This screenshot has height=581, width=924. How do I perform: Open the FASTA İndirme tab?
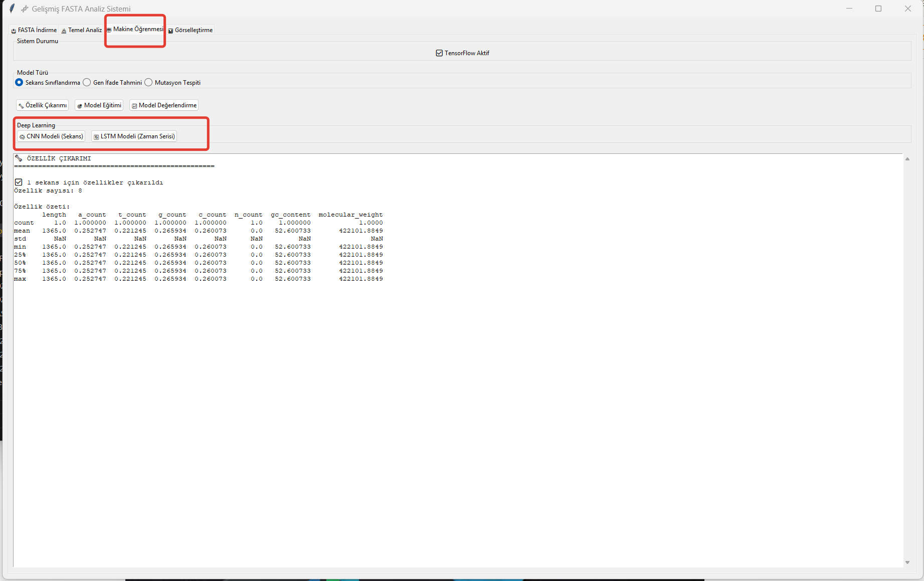tap(34, 30)
